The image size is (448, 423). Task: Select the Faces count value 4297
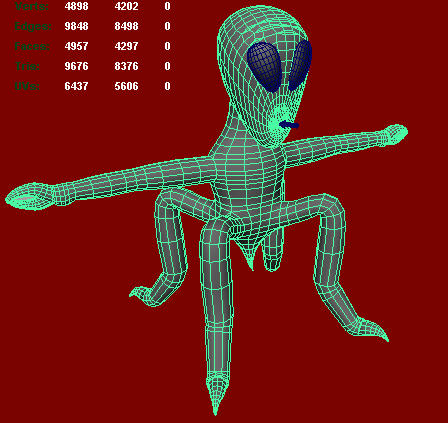point(126,46)
